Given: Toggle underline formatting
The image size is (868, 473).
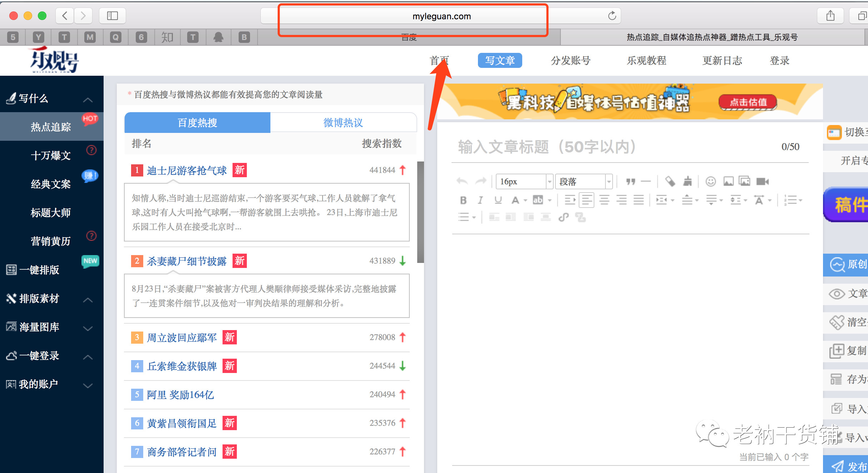Looking at the screenshot, I should 498,200.
